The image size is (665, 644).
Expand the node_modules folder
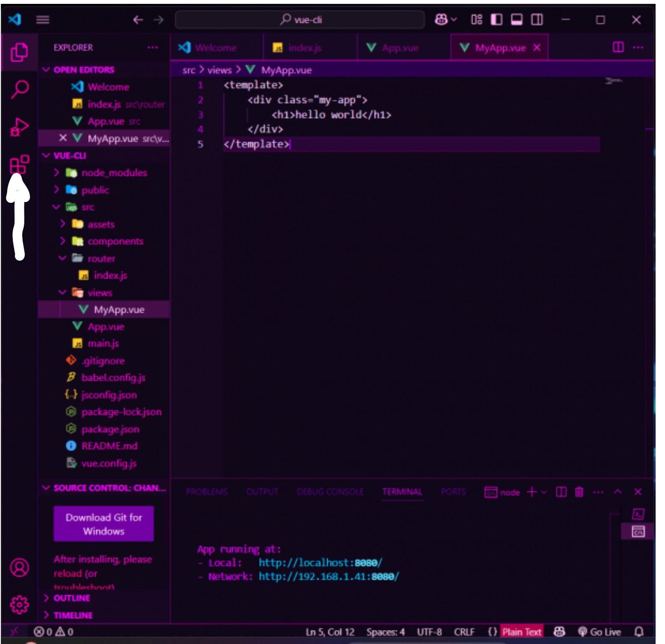[x=114, y=173]
